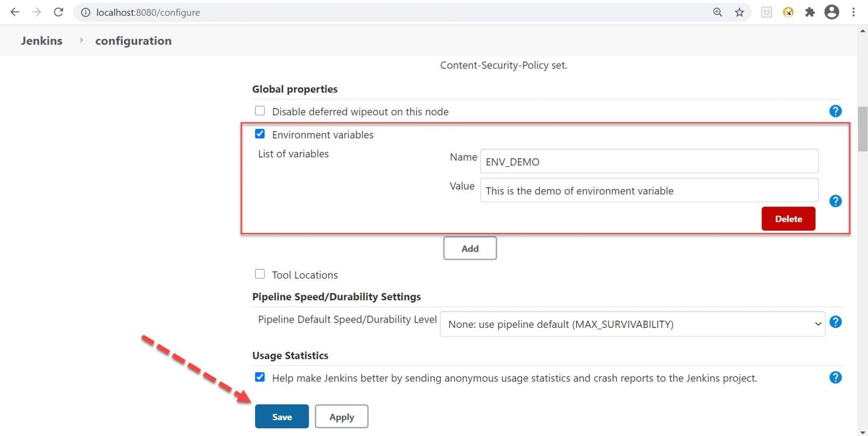
Task: Tick the Tool Locations checkbox
Action: [x=260, y=274]
